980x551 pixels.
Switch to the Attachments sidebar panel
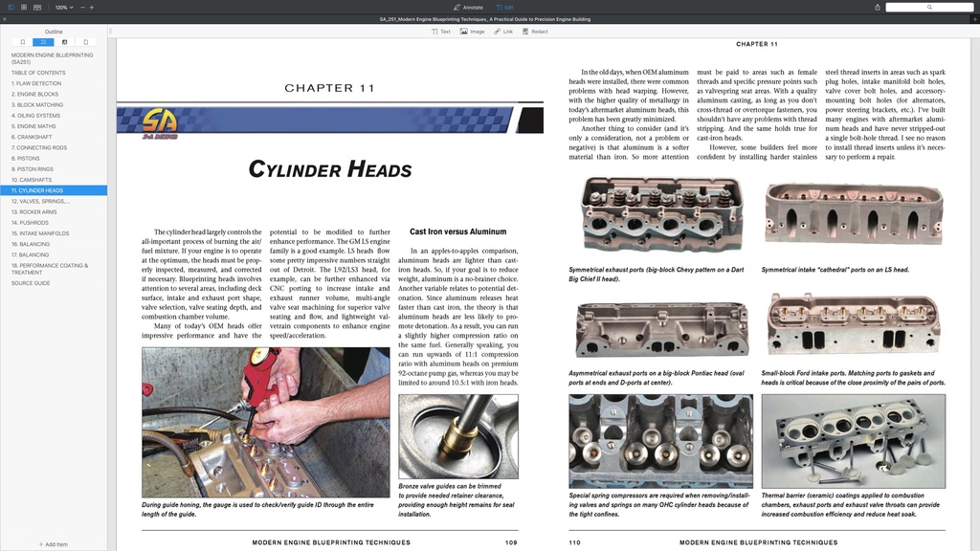pyautogui.click(x=86, y=41)
